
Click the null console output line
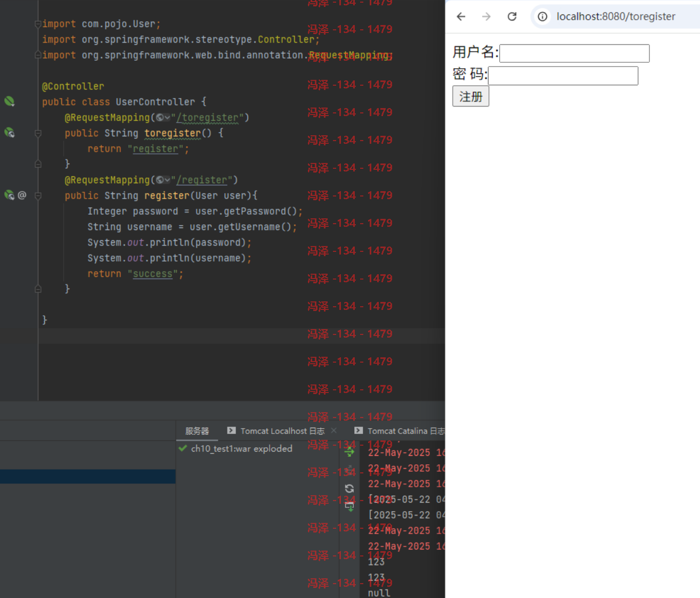(x=379, y=593)
